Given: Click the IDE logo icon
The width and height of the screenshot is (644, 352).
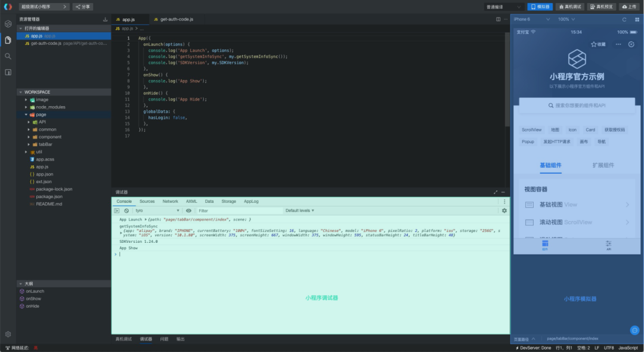Looking at the screenshot, I should [x=8, y=7].
